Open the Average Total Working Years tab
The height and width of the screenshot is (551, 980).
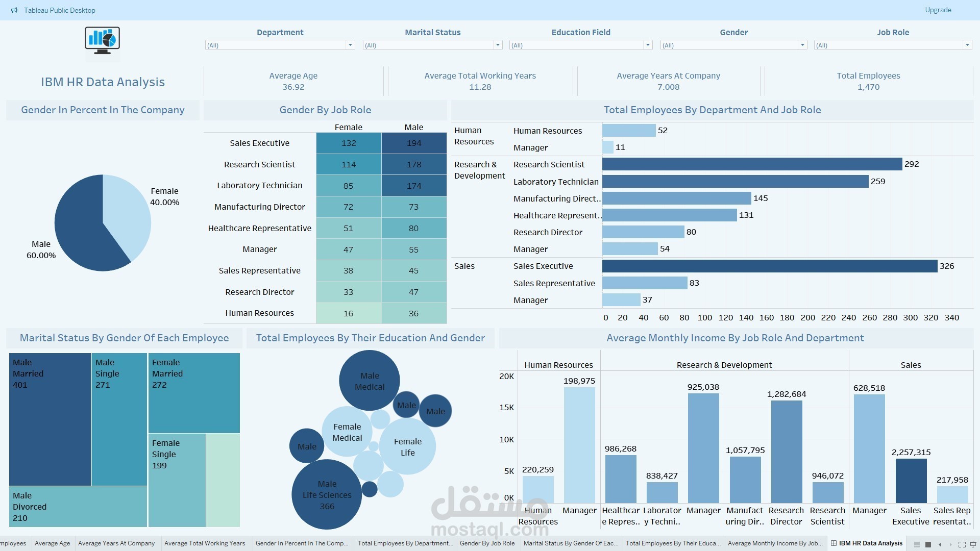[x=205, y=543]
